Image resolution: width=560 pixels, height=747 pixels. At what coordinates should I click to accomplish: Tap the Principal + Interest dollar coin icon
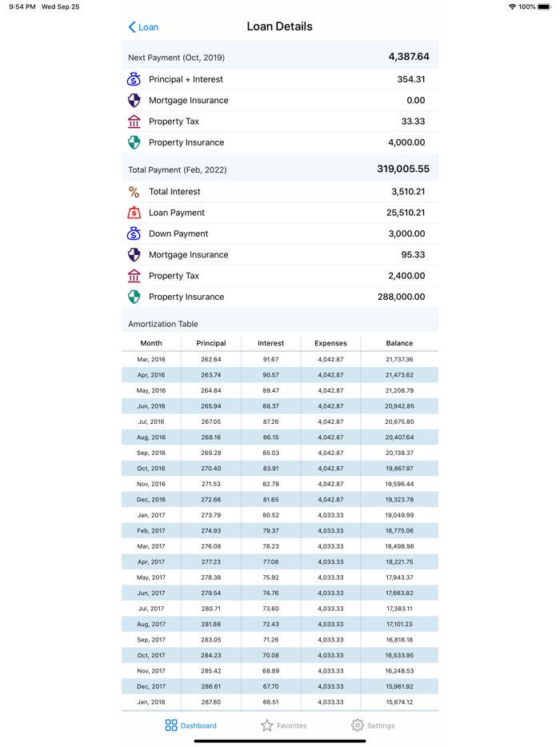coord(136,79)
